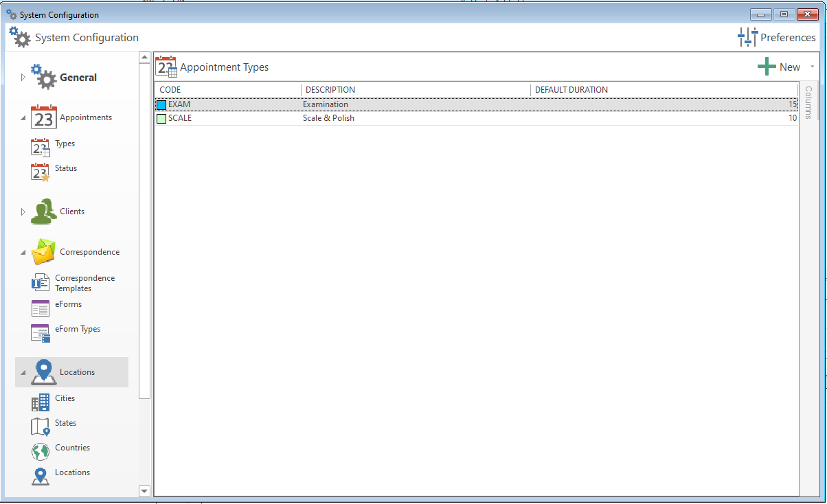Open the dropdown arrow beside New
The image size is (827, 504).
click(x=812, y=67)
